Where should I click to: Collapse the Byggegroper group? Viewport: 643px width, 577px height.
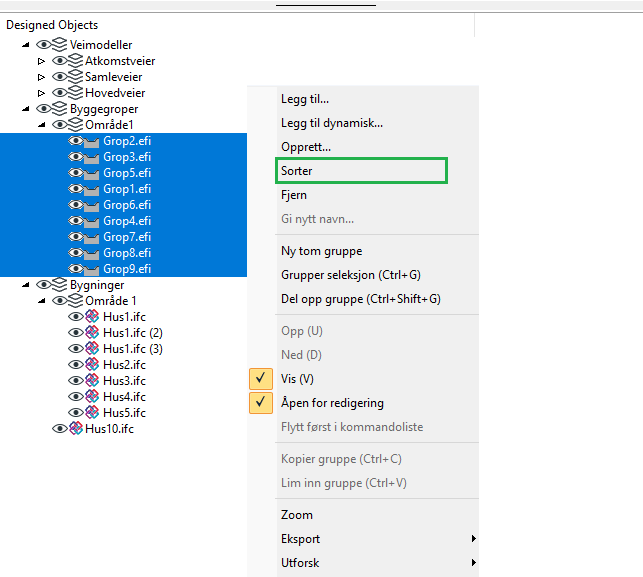coord(25,109)
